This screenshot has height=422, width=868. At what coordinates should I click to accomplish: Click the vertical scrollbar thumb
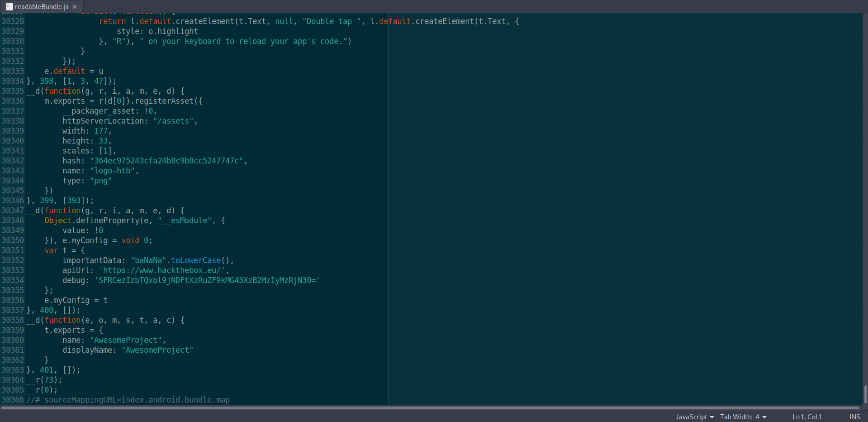pos(865,394)
